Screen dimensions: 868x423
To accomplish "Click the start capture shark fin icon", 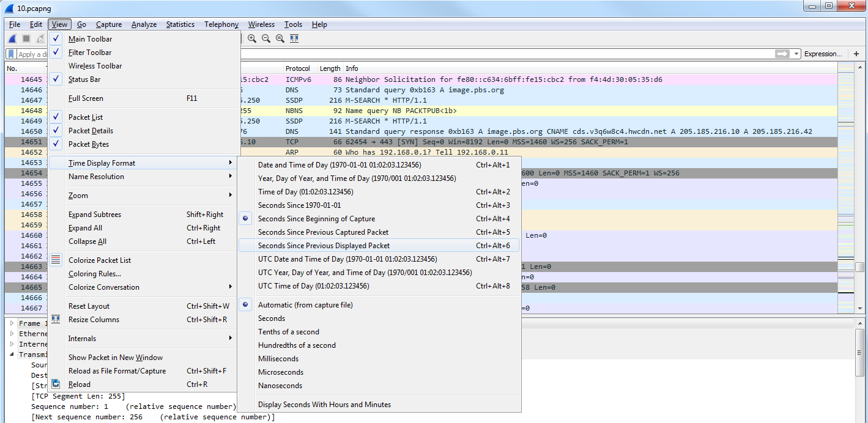I will [x=12, y=39].
